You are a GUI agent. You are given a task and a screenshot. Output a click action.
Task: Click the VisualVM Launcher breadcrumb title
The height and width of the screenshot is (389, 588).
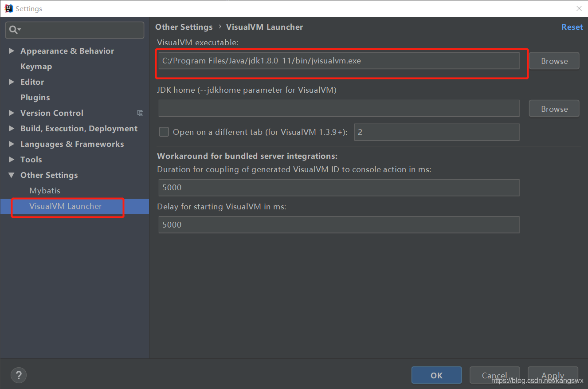265,27
